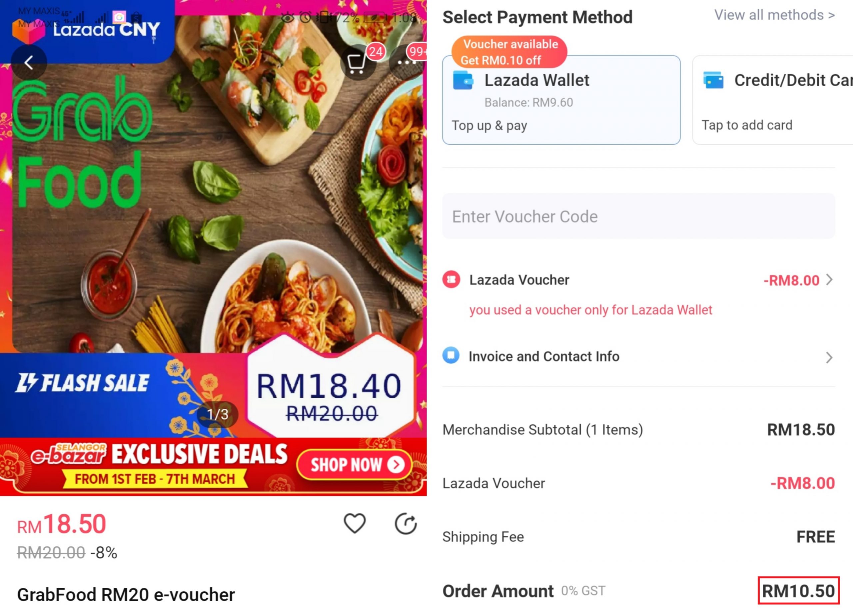Tap the back arrow button
This screenshot has height=616, width=853.
coord(29,62)
